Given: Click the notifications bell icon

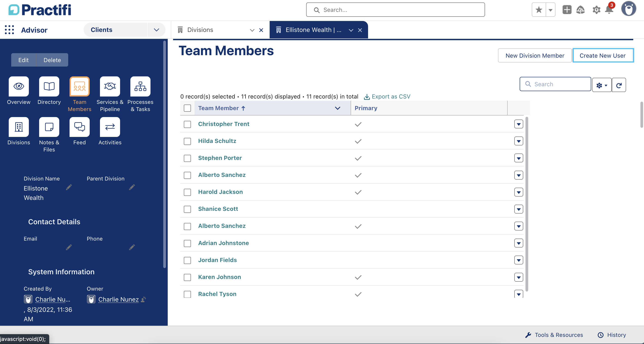Looking at the screenshot, I should (x=609, y=10).
